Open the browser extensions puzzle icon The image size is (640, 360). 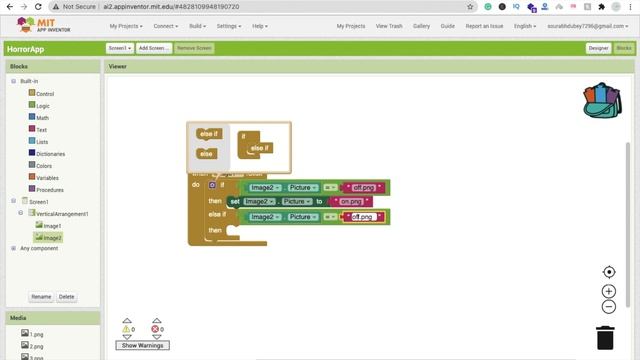tap(602, 7)
